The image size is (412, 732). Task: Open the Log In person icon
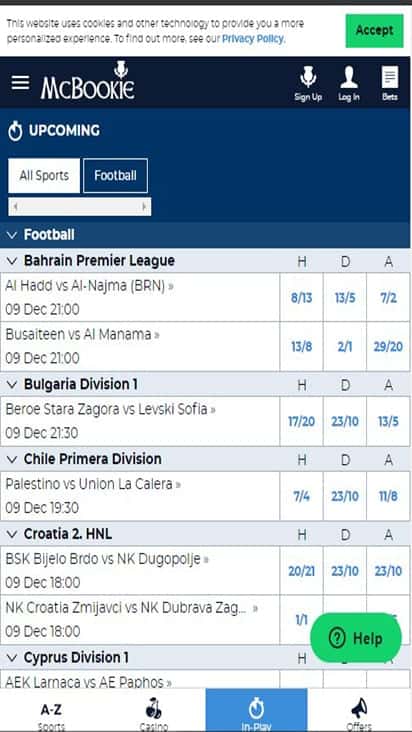349,77
